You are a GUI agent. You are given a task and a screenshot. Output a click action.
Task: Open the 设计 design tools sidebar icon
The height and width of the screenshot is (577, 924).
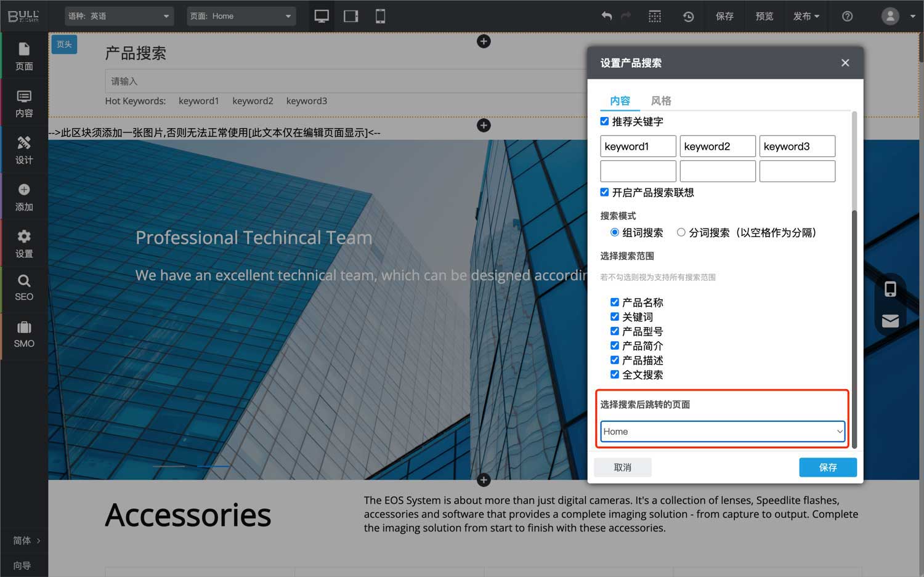pos(24,150)
